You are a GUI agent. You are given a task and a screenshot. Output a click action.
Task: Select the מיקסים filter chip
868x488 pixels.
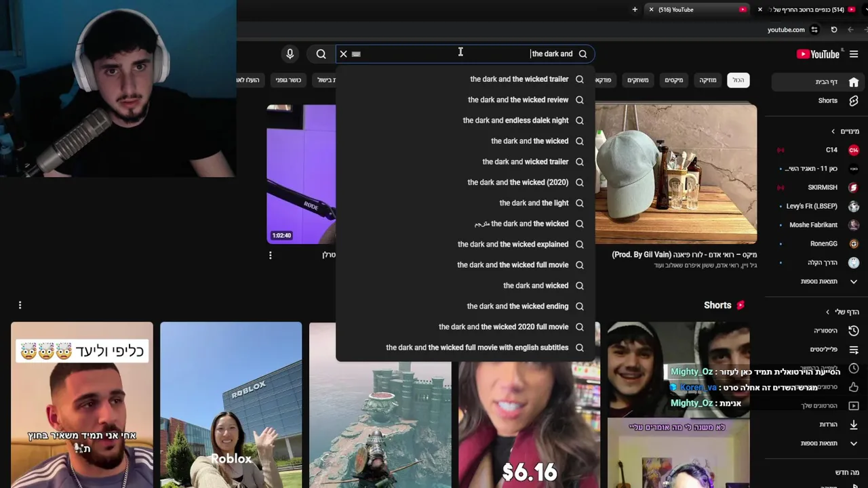coord(673,80)
